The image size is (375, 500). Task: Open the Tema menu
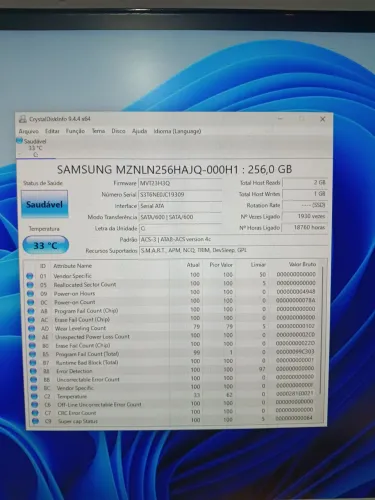coord(98,131)
